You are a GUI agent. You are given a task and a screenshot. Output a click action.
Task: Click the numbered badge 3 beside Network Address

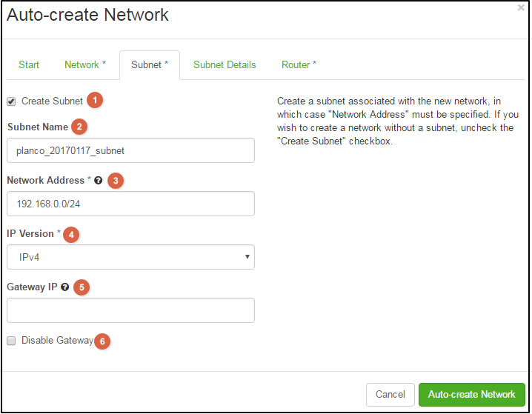[115, 180]
